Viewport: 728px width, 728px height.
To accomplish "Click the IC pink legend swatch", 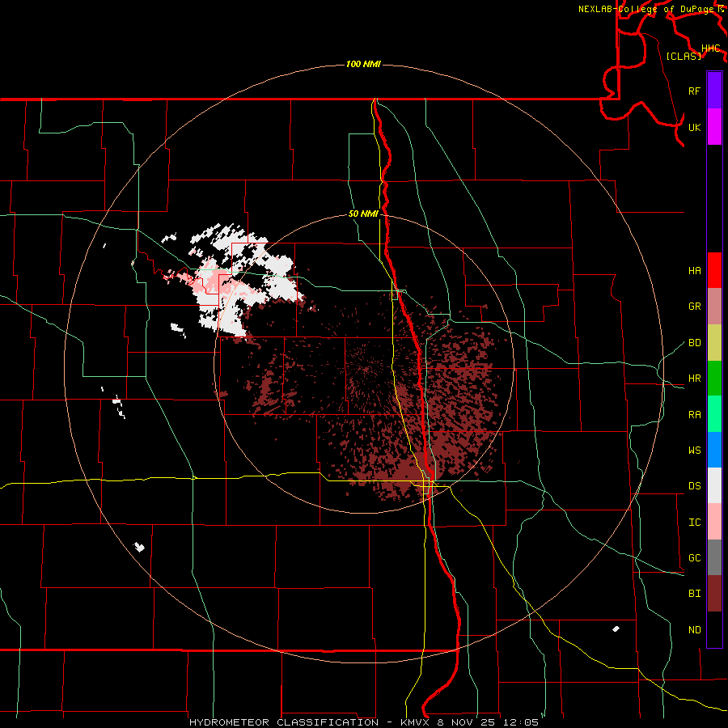I will click(x=714, y=522).
